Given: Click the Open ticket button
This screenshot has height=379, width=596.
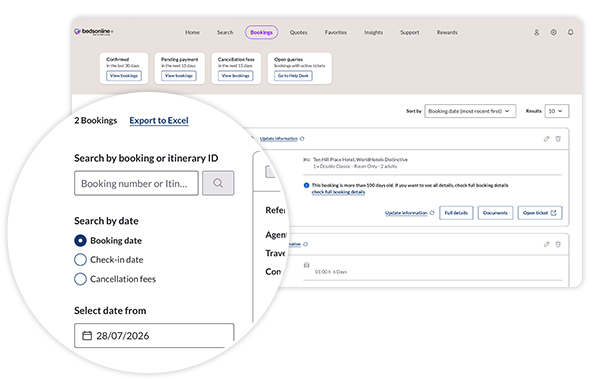Looking at the screenshot, I should (x=540, y=213).
